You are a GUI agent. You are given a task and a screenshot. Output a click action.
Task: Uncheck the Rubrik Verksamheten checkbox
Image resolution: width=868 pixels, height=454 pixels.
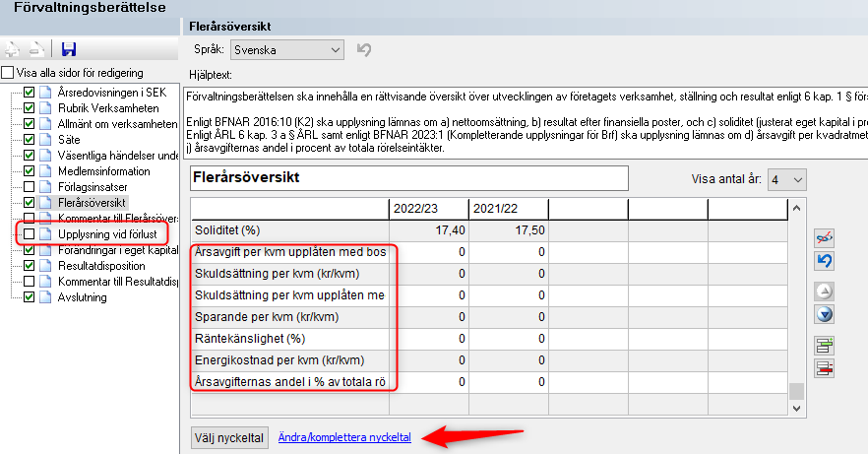[30, 108]
